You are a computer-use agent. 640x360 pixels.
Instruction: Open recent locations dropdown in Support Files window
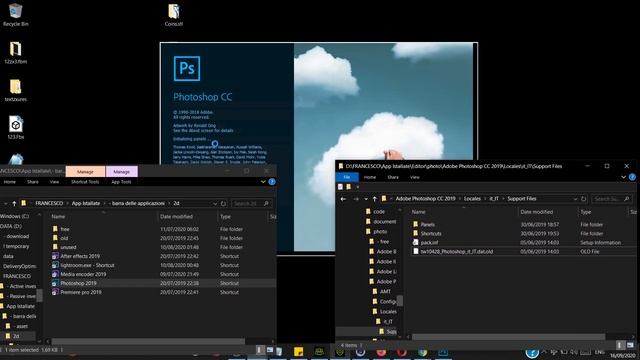(366, 199)
